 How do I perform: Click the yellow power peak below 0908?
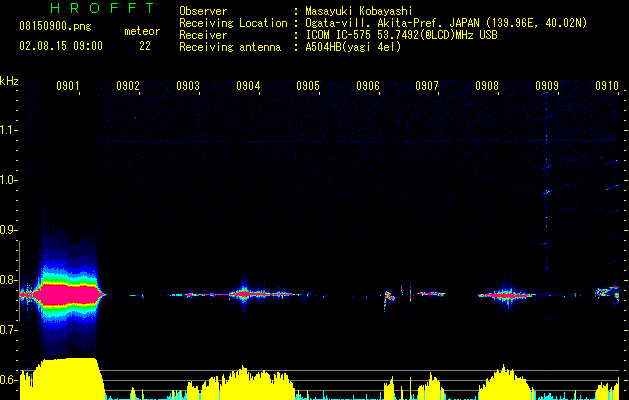(x=505, y=382)
